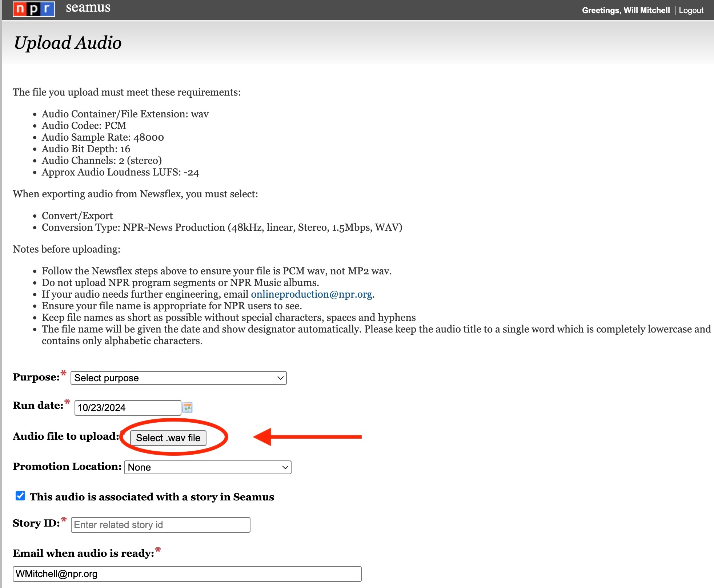Click the seamus site title

(x=88, y=7)
